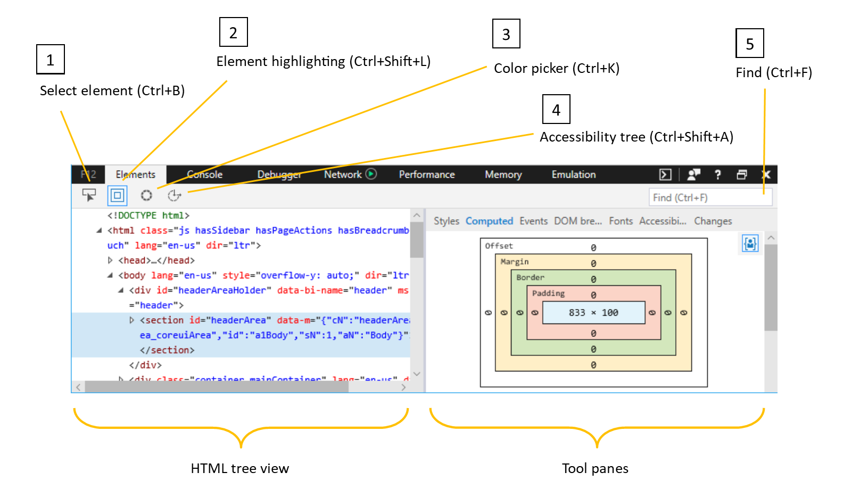Expand the head element

point(109,260)
